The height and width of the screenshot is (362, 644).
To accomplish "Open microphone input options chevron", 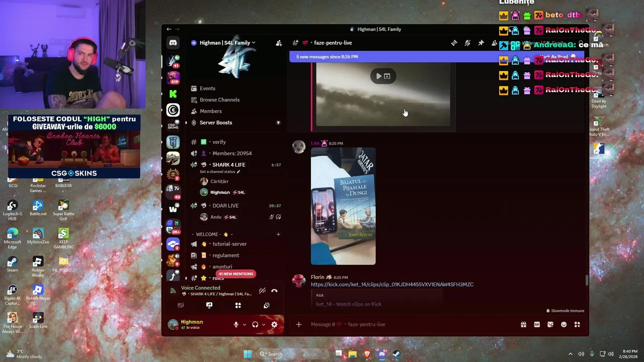I will point(245,324).
